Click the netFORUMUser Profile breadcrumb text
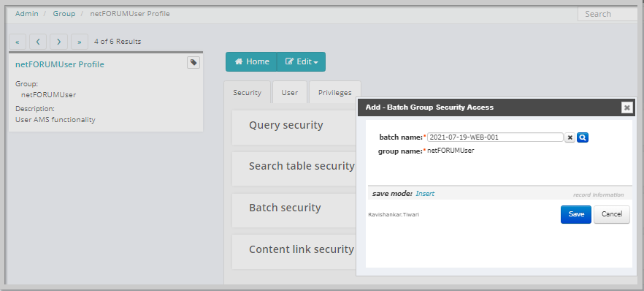 (x=130, y=14)
